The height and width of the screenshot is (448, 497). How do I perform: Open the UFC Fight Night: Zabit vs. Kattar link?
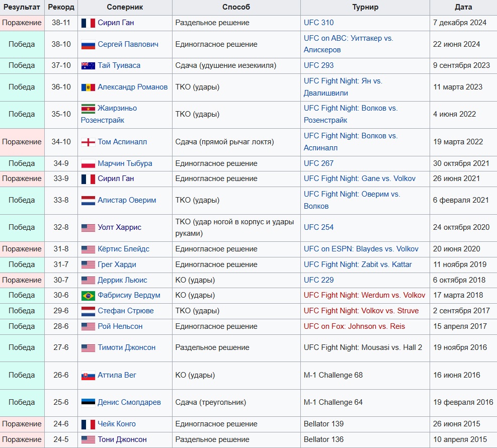click(358, 264)
